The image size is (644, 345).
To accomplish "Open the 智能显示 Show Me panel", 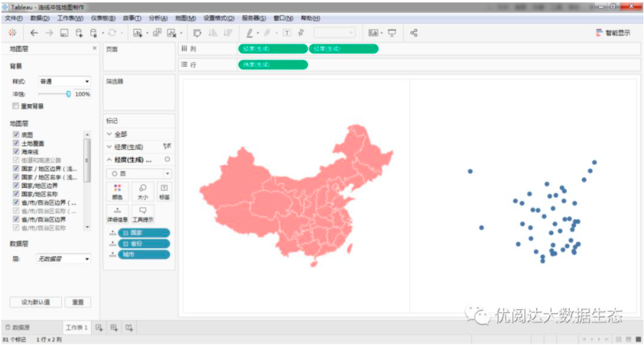I will pos(613,33).
